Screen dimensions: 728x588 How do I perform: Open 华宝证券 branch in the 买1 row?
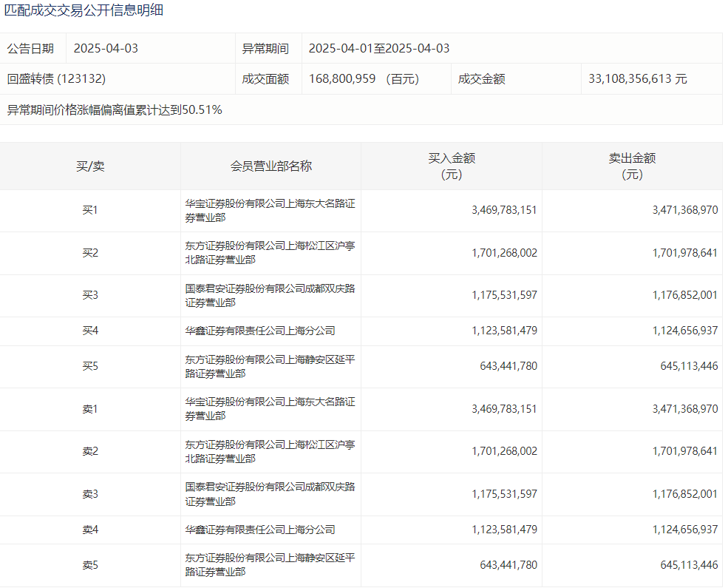coord(270,211)
